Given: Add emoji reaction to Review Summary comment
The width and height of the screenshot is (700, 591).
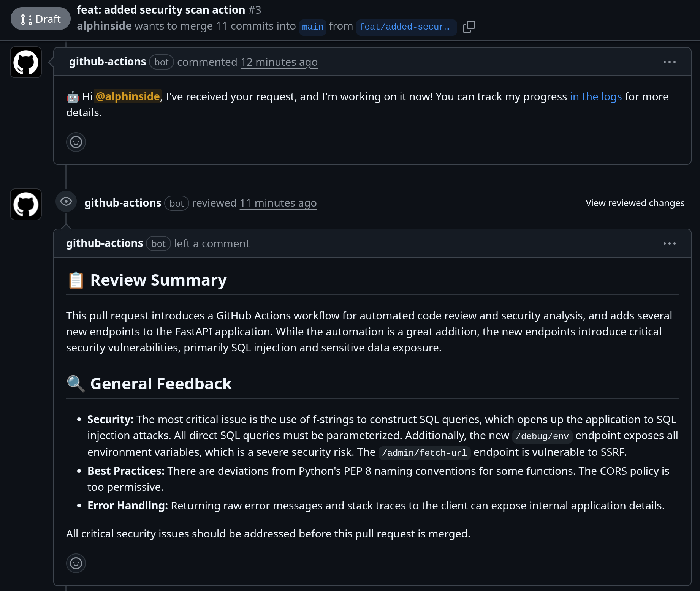Looking at the screenshot, I should tap(76, 563).
